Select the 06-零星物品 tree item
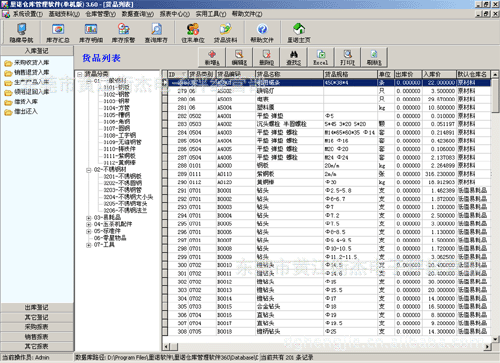 click(110, 238)
